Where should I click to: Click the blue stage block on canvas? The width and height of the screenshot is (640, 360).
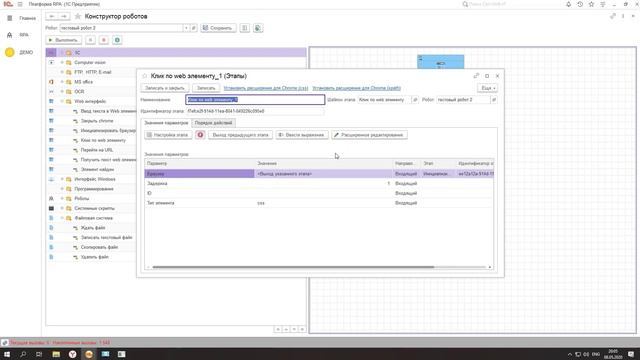[440, 62]
